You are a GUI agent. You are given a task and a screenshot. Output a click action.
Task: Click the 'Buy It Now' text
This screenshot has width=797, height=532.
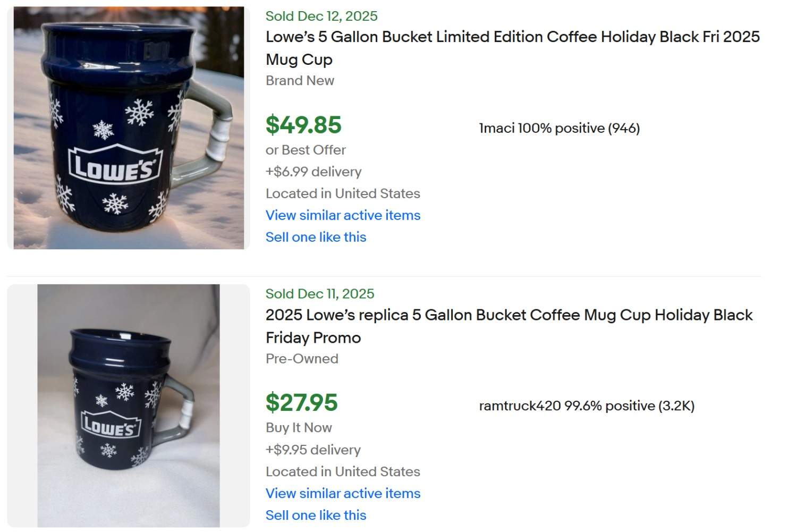tap(299, 428)
